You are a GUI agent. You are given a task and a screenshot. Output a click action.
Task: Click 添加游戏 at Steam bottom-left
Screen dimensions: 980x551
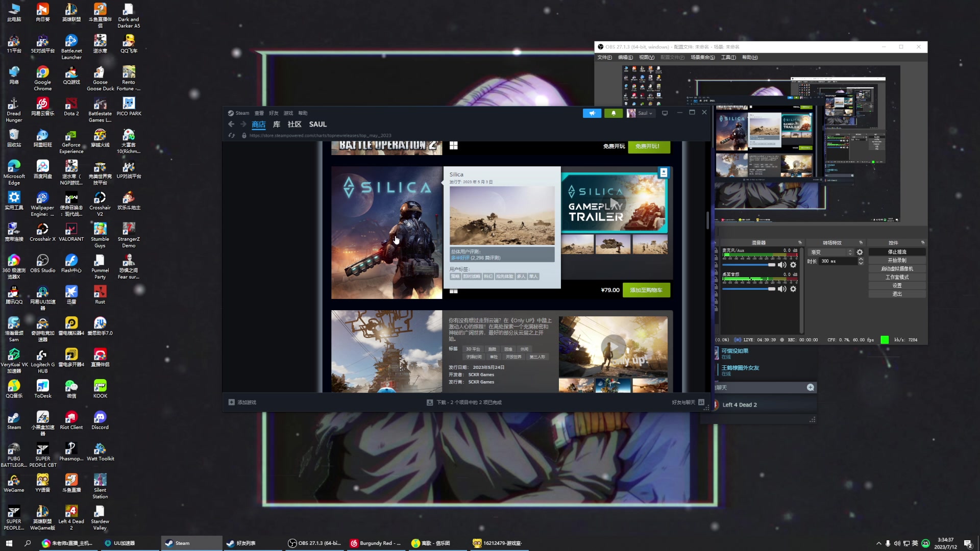coord(242,403)
